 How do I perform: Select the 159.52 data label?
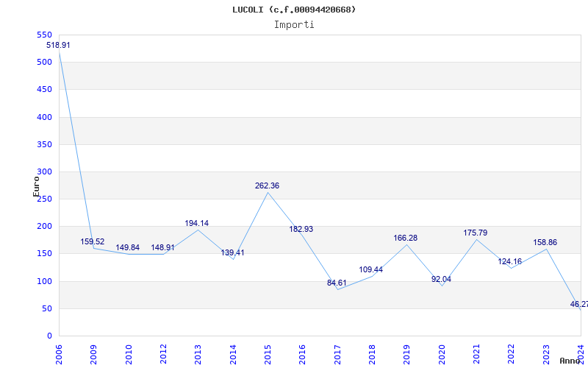click(x=93, y=242)
